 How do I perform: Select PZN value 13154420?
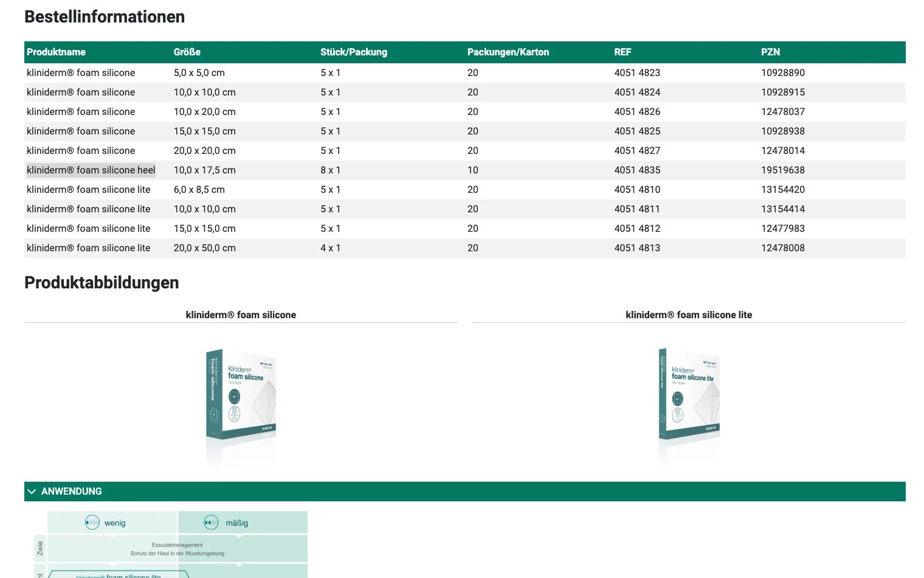[783, 190]
